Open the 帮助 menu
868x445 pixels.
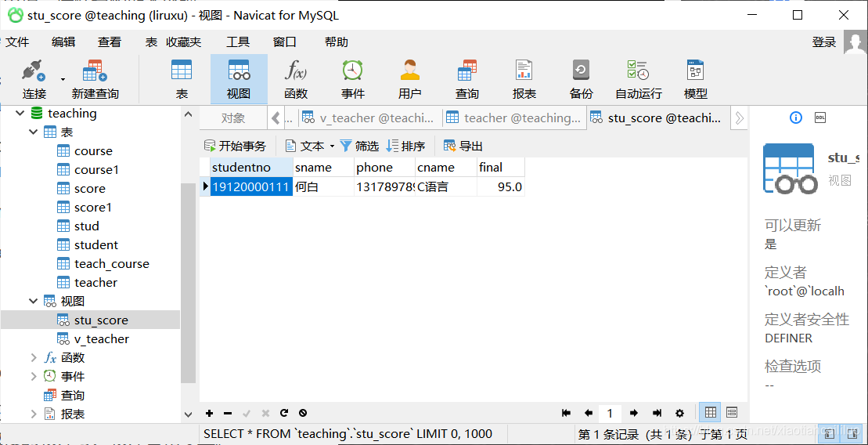pos(337,42)
